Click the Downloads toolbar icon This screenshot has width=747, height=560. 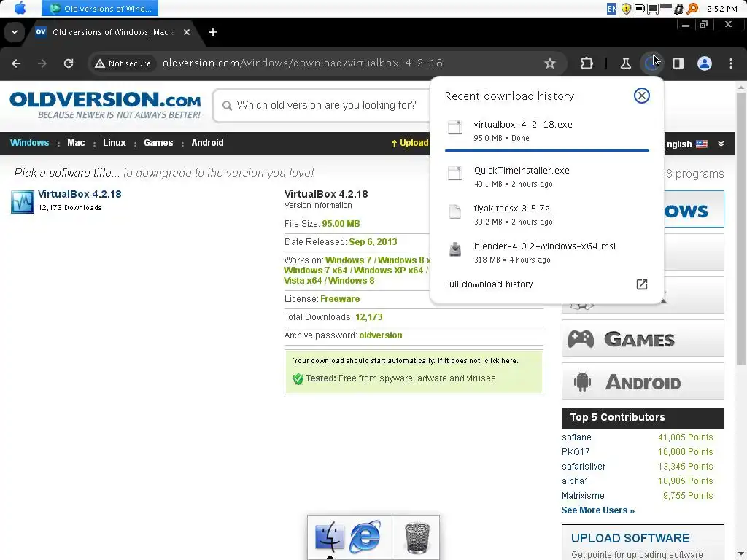click(651, 63)
